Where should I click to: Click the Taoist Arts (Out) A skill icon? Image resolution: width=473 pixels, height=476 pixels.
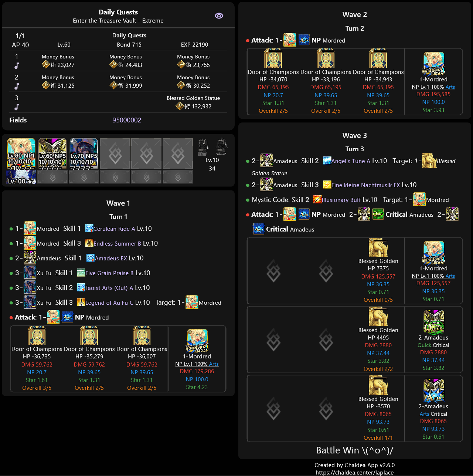point(81,288)
